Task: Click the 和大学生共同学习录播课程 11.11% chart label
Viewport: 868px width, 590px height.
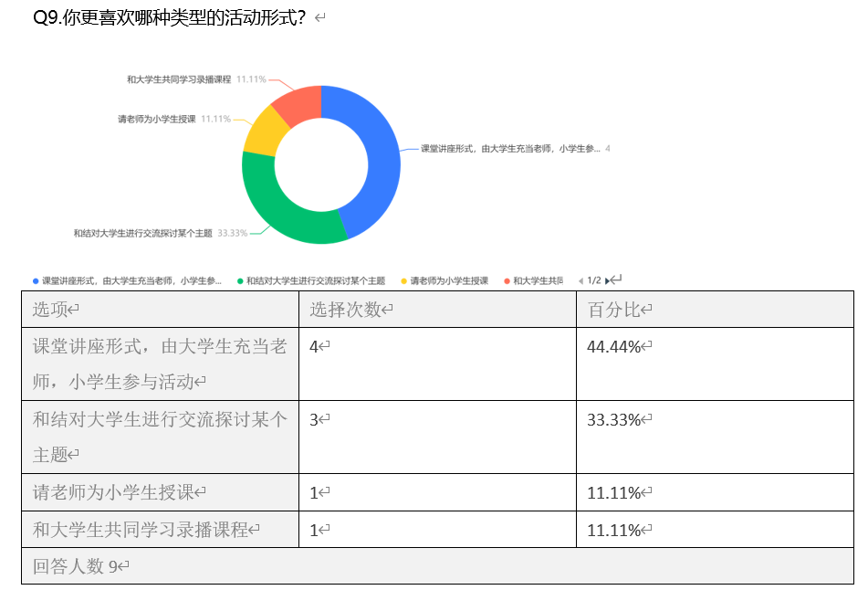Action: (196, 79)
